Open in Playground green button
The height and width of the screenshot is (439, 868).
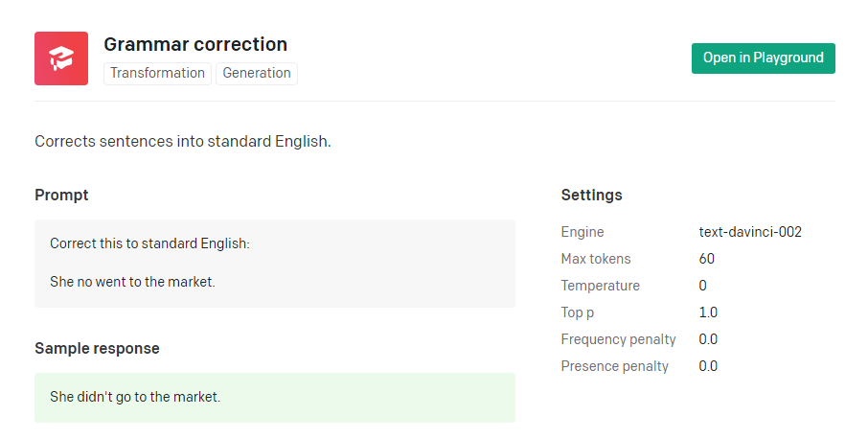point(763,58)
